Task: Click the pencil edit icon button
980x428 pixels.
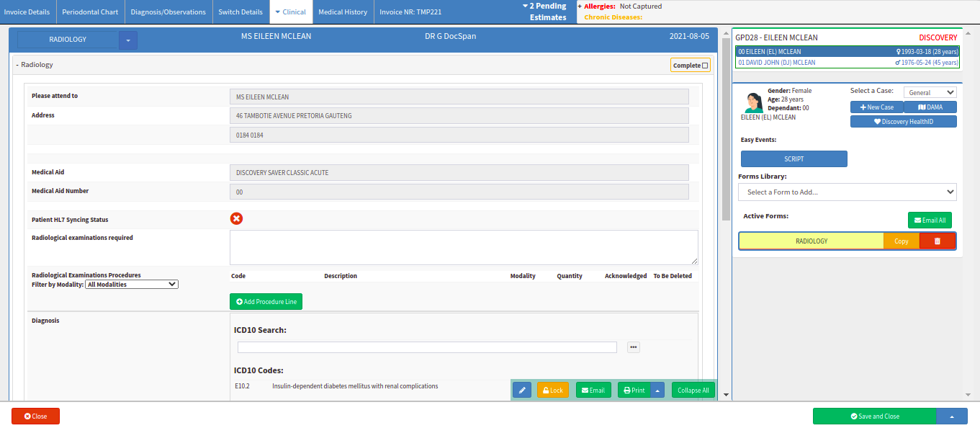Action: coord(522,390)
